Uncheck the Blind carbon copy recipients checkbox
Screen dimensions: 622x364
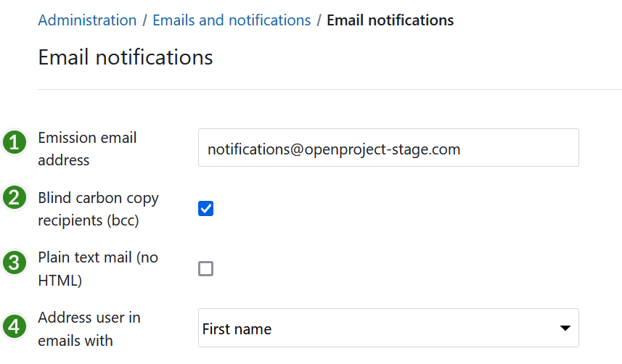click(206, 209)
